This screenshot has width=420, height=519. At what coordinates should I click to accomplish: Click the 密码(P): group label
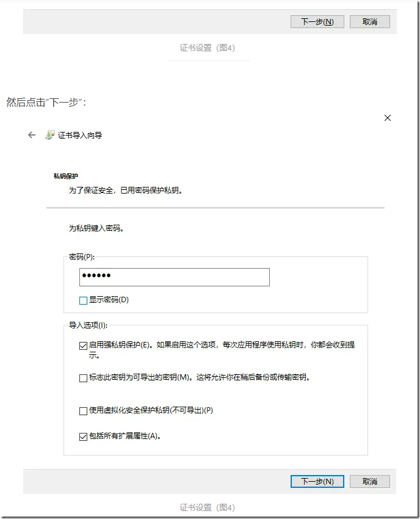[82, 257]
